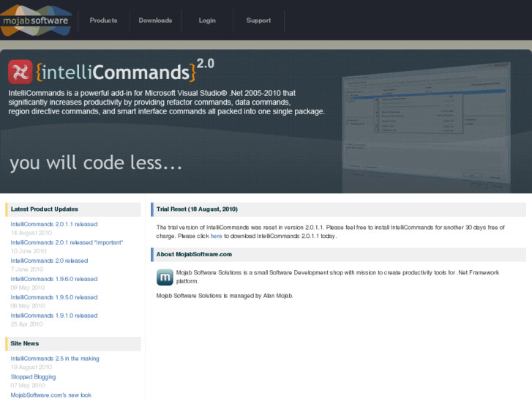Click the '19 August 2010' date text

pos(31,368)
